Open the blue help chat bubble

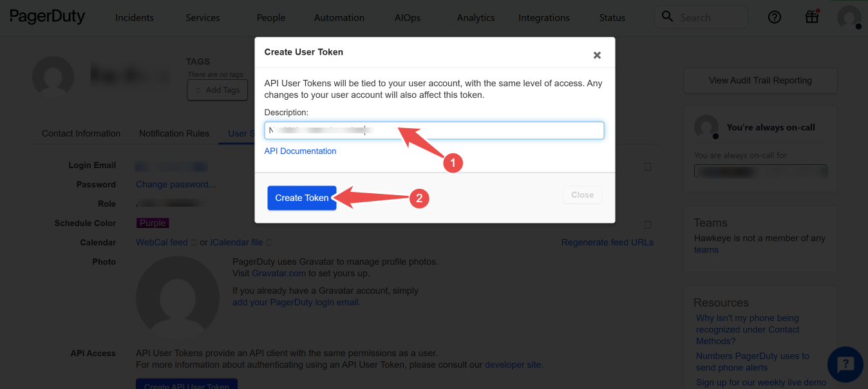845,364
